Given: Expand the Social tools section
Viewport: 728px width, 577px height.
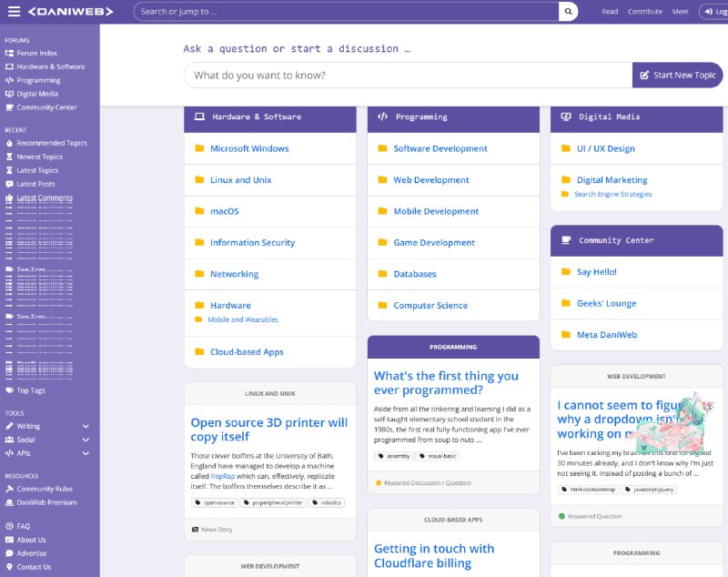Looking at the screenshot, I should [86, 440].
